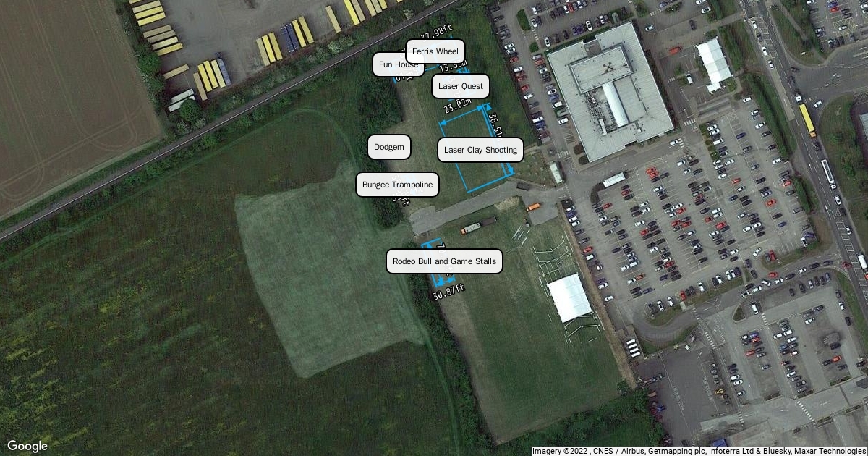
Task: Click the yellow bus on the right road
Action: [807, 119]
